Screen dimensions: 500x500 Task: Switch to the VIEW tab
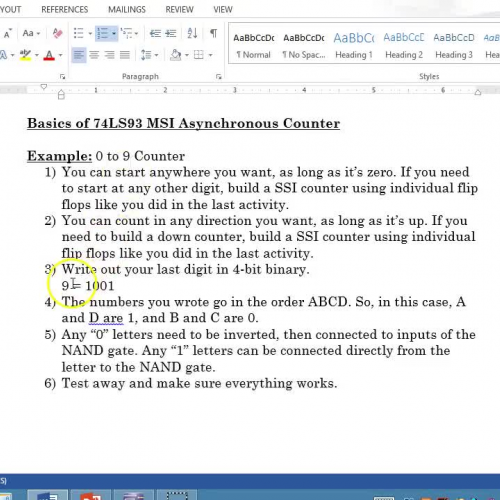tap(223, 10)
